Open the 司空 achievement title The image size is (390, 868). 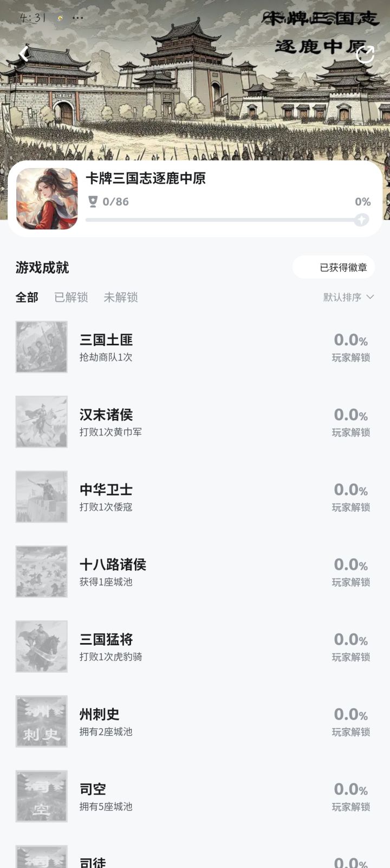tap(93, 789)
